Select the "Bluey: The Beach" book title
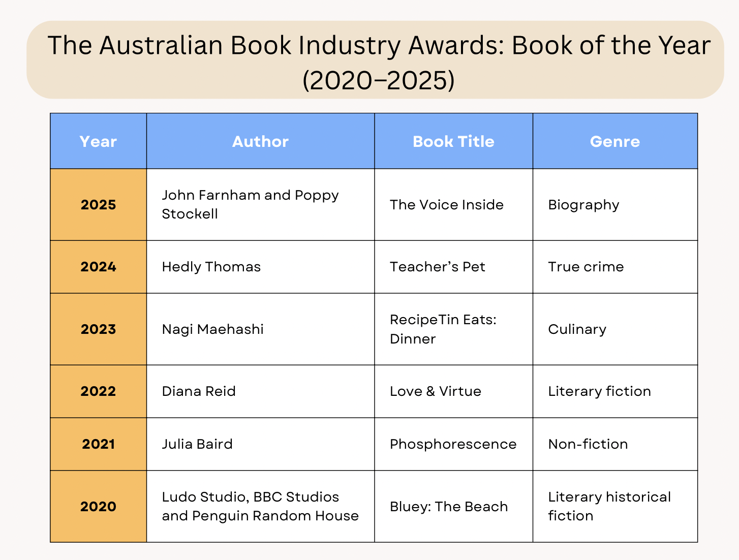 click(449, 507)
